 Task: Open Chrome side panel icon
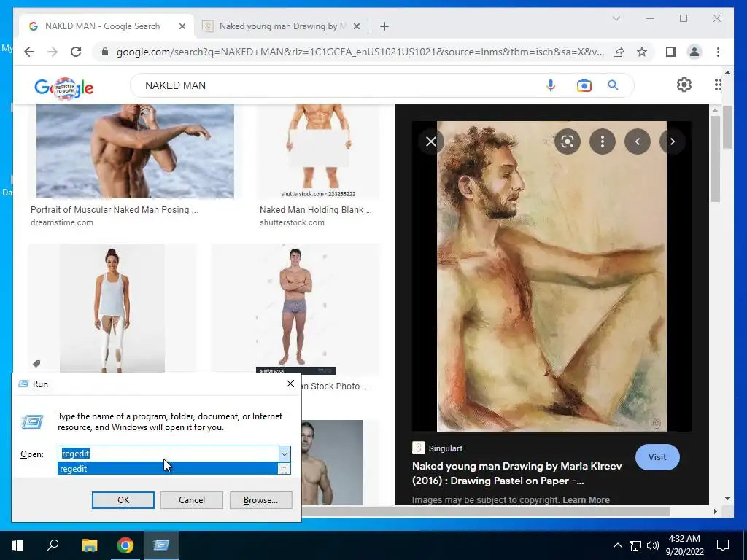671,52
